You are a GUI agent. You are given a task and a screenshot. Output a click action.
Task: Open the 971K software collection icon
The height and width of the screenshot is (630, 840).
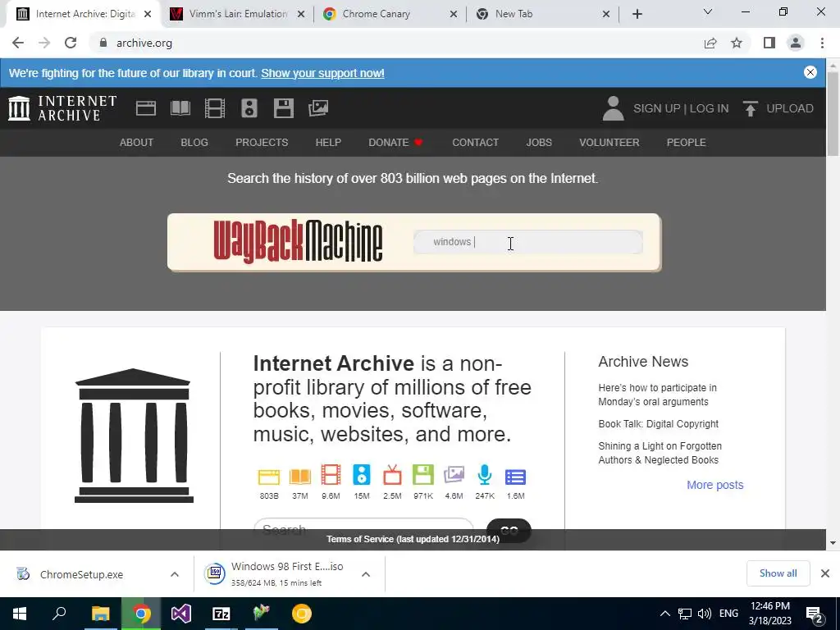click(423, 475)
